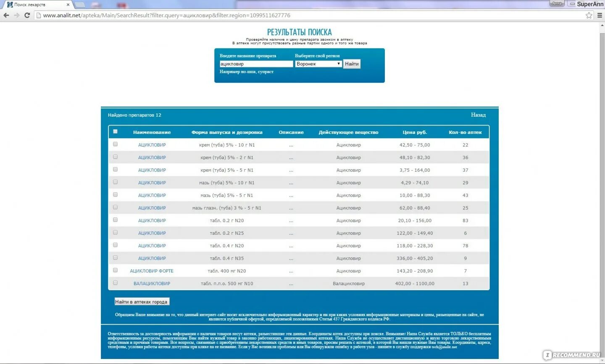Open АЦИКЛОВИР link for мазь глазн.
This screenshot has height=364, width=605.
coord(152,208)
